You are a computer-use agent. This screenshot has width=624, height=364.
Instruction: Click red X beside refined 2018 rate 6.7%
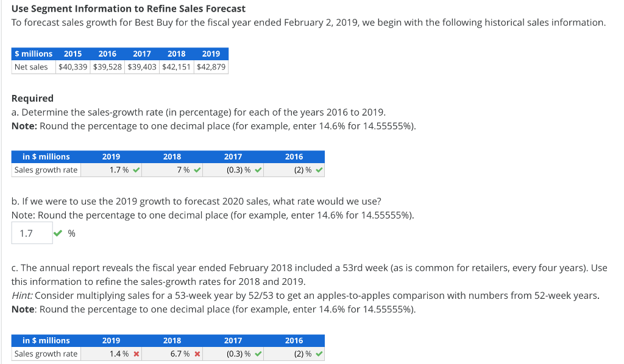coord(197,354)
